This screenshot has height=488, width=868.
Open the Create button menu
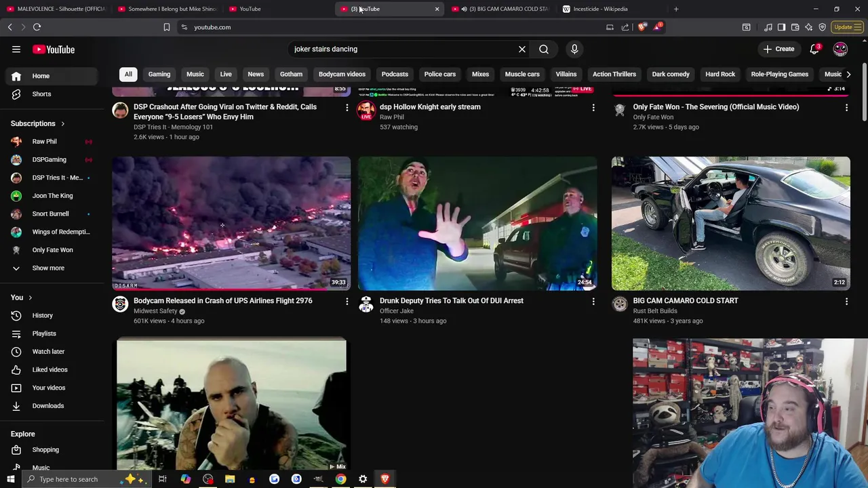778,49
